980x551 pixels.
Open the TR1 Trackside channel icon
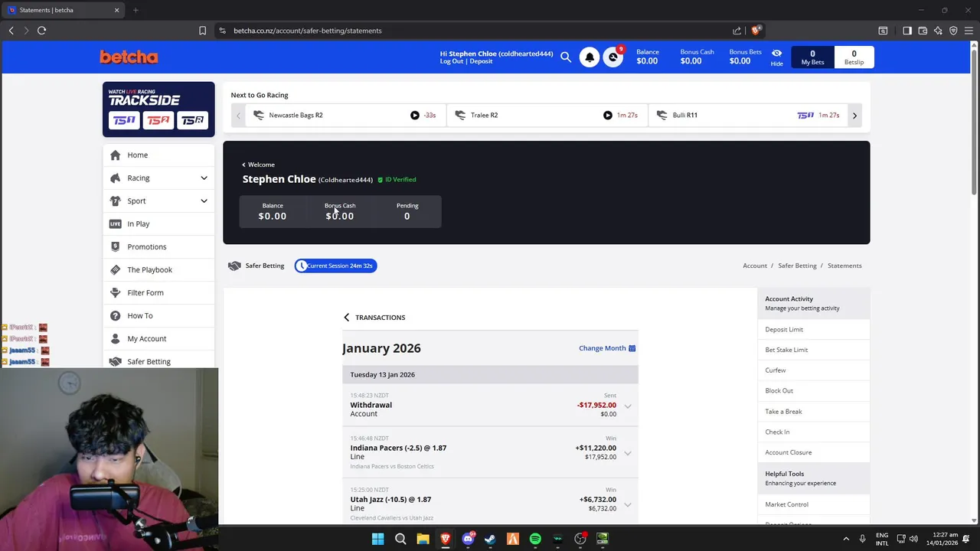[124, 120]
